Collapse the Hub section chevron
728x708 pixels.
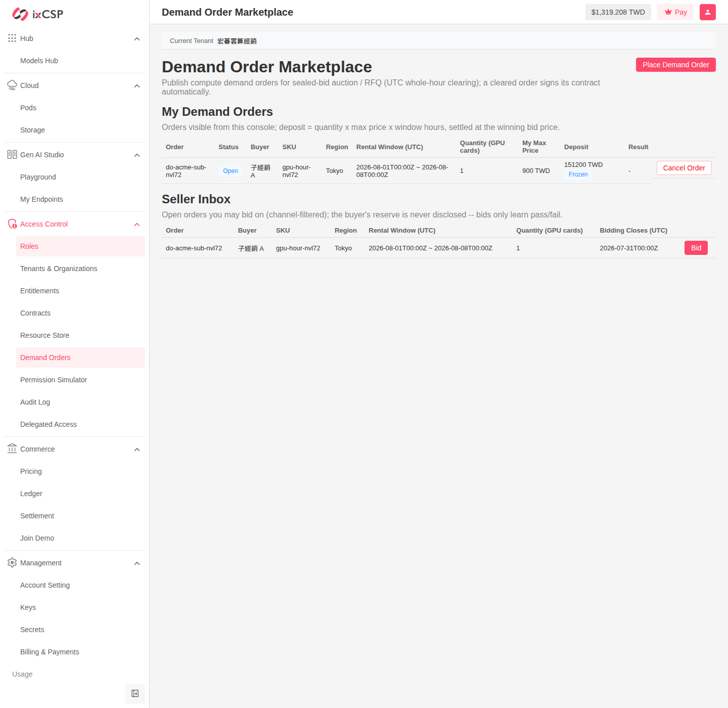coord(137,39)
